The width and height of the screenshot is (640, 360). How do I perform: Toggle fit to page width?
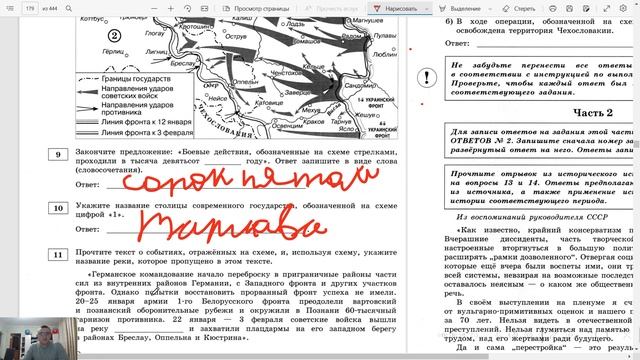tap(204, 9)
